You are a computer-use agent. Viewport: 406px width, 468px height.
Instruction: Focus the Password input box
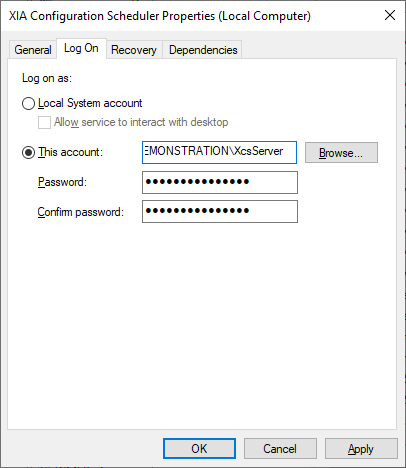pos(220,182)
